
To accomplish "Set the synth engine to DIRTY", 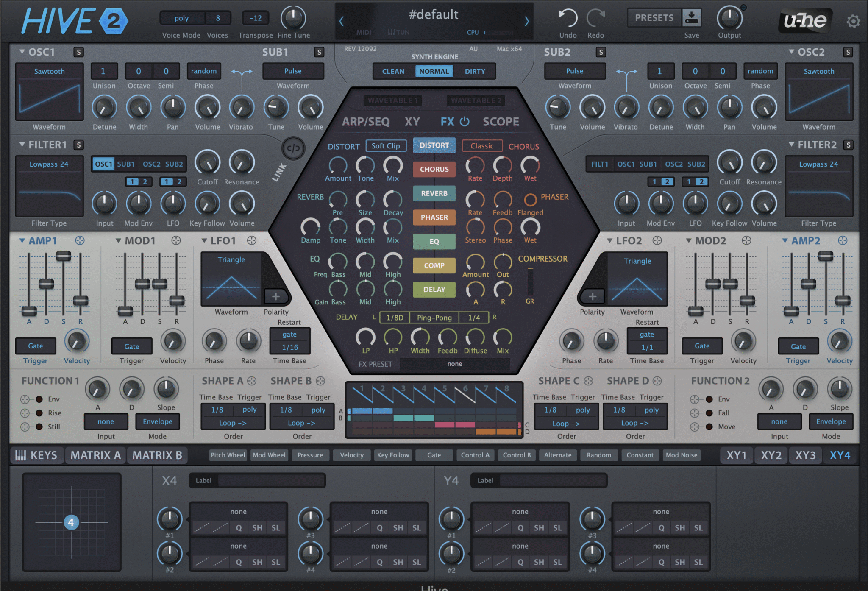I will [476, 71].
